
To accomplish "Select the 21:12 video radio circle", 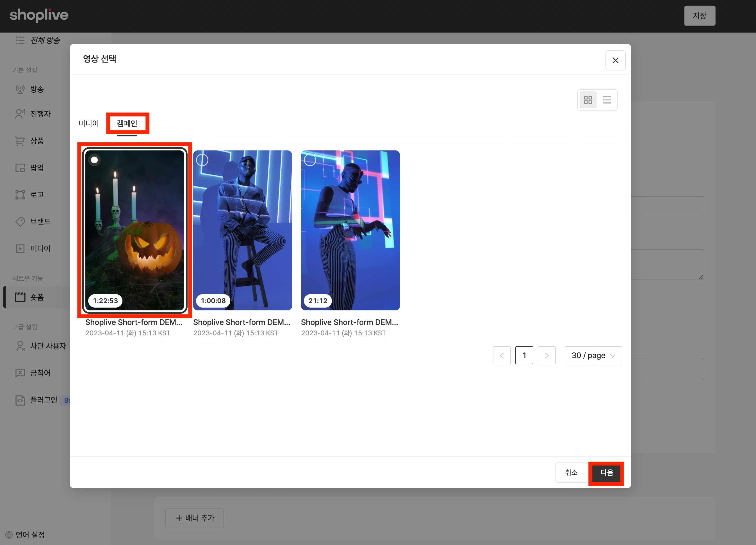I will [310, 160].
